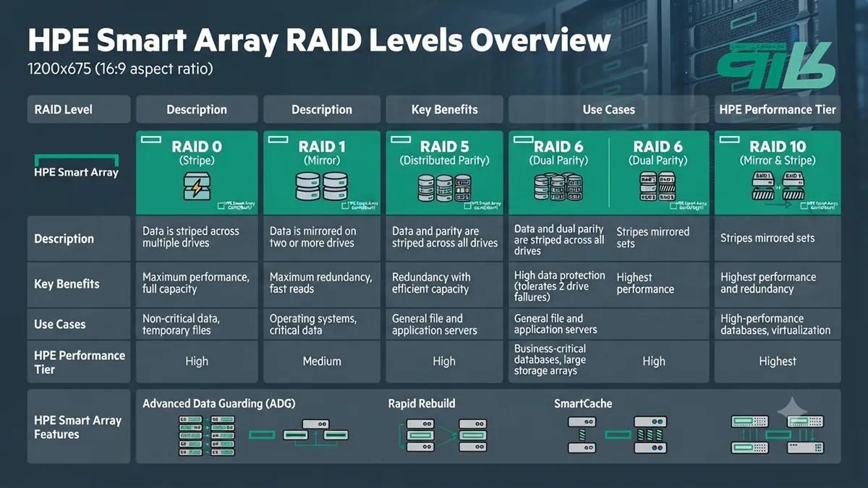Click the HPE Smart Array row label

pos(76,172)
